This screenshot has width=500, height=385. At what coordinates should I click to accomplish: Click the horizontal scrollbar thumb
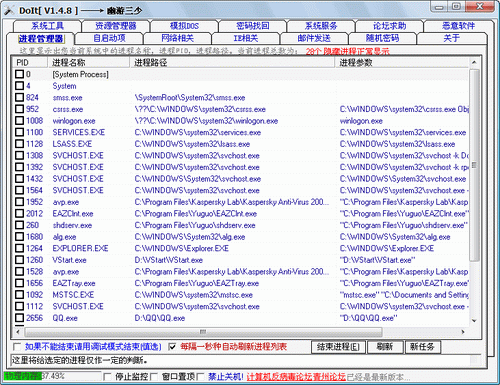(203, 332)
